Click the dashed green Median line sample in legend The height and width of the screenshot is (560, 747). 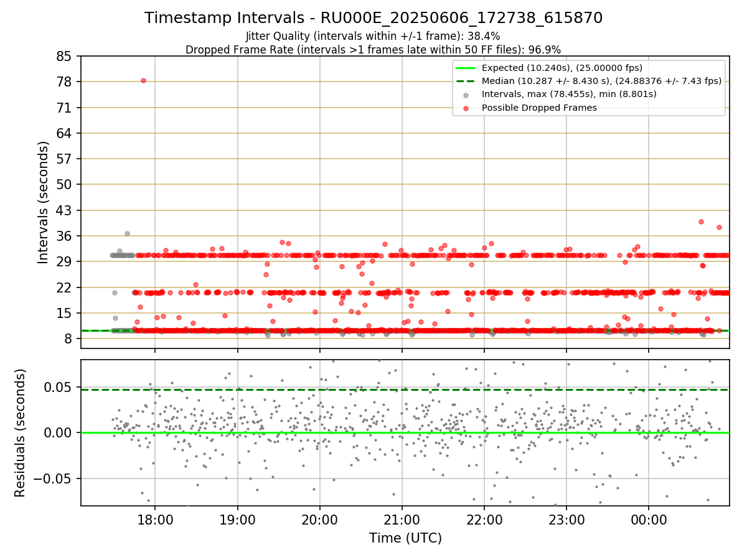[466, 81]
